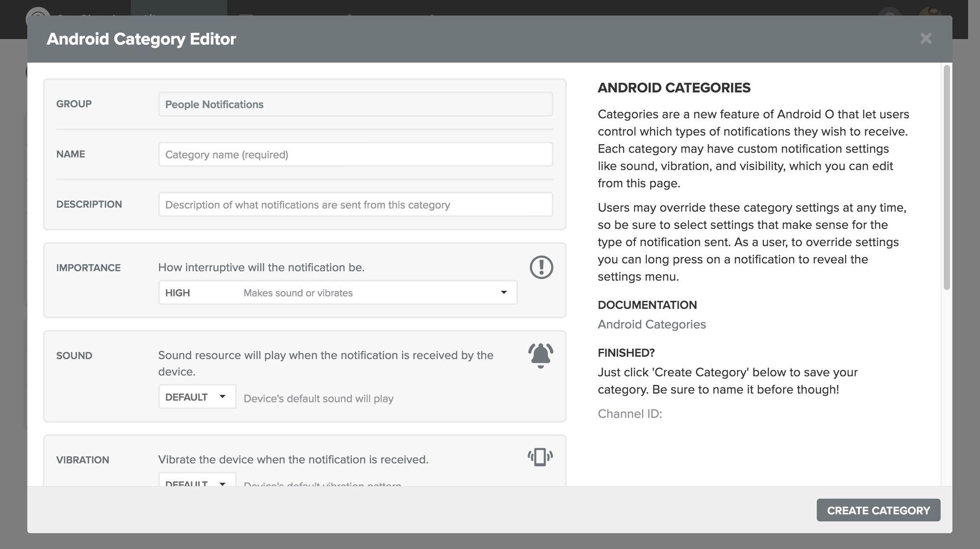
Task: Click the People Notifications group field
Action: 355,104
